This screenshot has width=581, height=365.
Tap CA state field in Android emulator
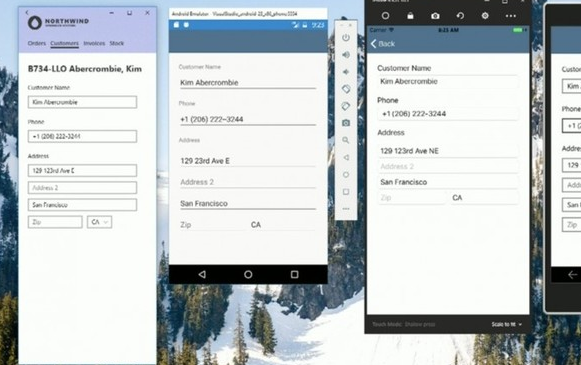pyautogui.click(x=283, y=225)
